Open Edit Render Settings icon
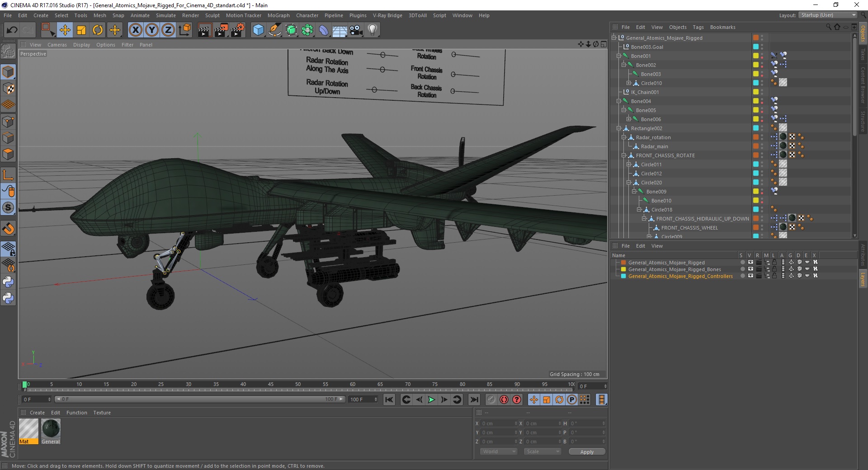868x470 pixels. (238, 30)
